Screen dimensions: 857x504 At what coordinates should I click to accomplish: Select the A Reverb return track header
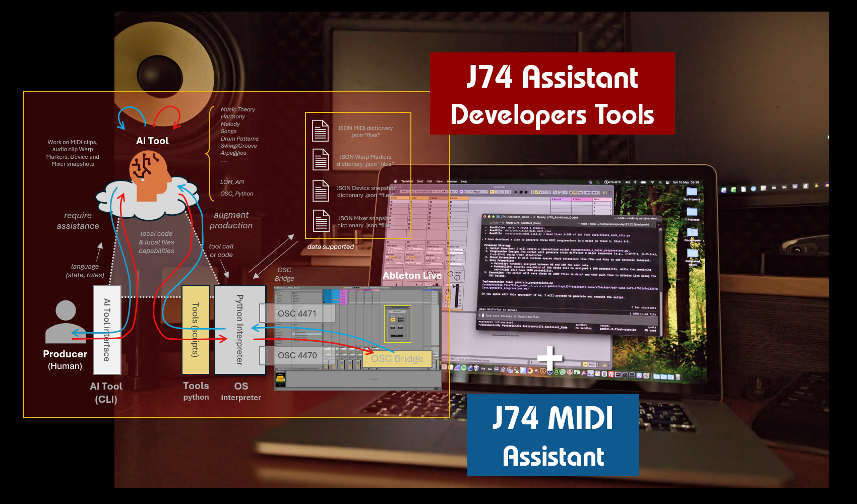pos(561,199)
